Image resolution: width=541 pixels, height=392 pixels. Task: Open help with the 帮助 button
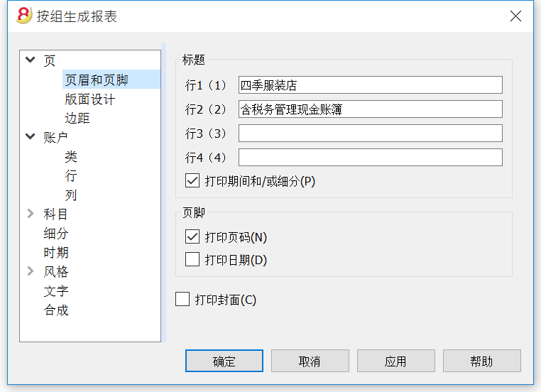point(481,361)
